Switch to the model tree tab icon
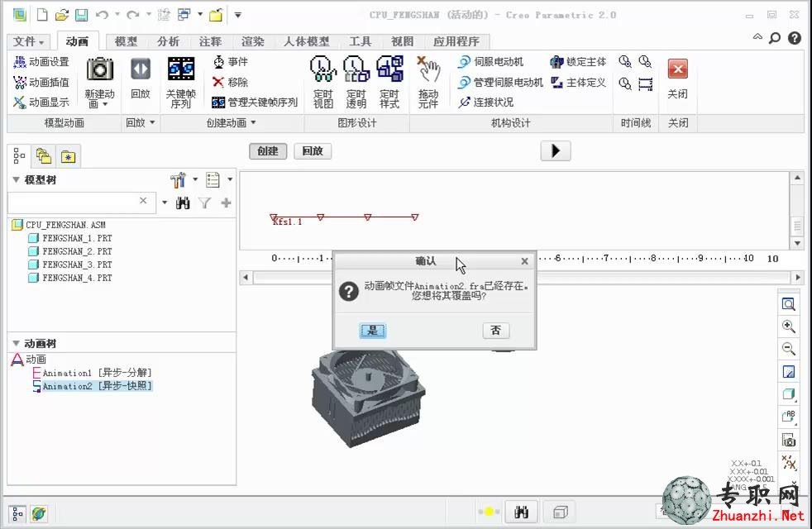The width and height of the screenshot is (812, 529). (19, 155)
